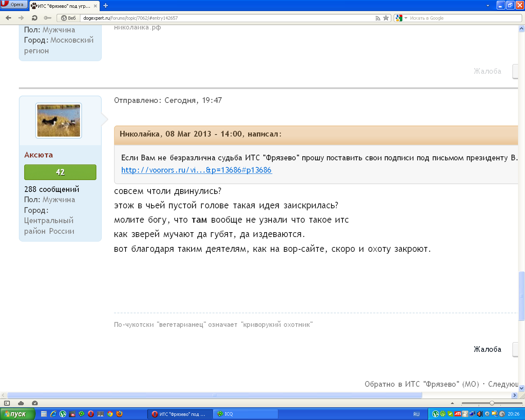Expand the zoom level arrow in status bar

click(x=452, y=404)
